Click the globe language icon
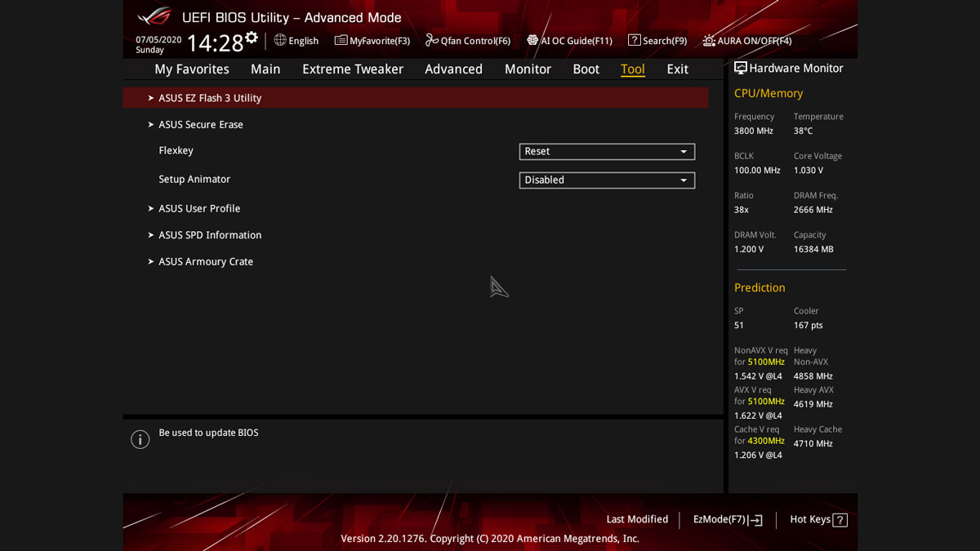 280,40
